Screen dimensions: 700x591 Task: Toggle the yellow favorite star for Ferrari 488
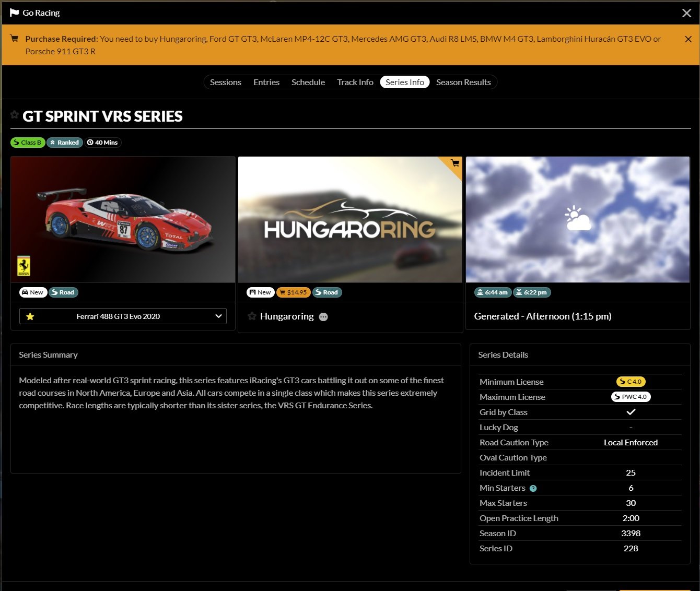[x=30, y=316]
